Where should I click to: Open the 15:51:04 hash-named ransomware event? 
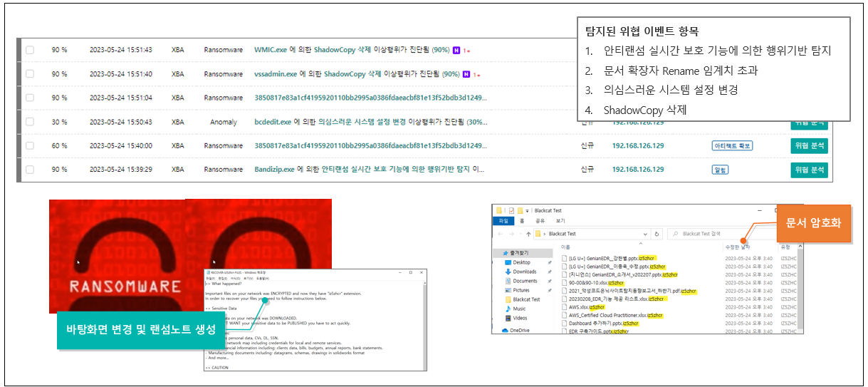[x=371, y=98]
